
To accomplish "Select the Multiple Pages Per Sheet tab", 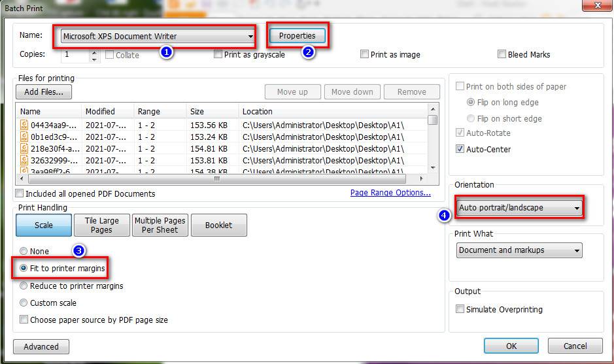I will point(160,225).
